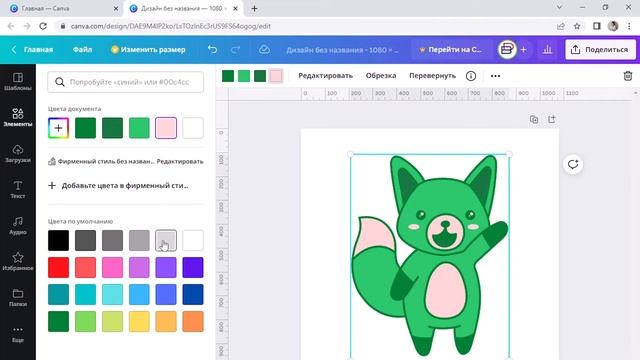Click the Поделиться share button
The height and width of the screenshot is (360, 640).
tap(600, 49)
